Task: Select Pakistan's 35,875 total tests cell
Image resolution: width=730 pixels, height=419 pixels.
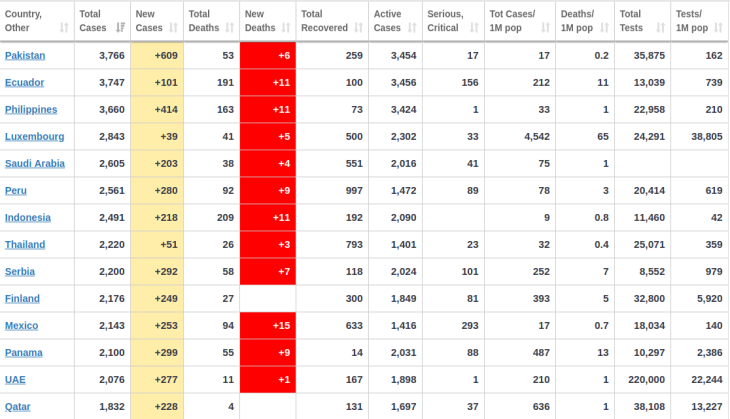Action: click(642, 55)
